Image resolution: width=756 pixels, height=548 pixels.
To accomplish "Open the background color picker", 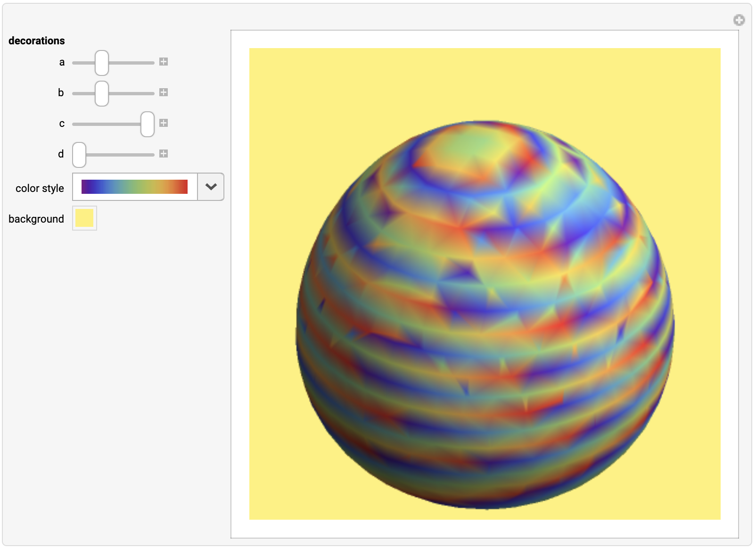I will click(x=84, y=217).
